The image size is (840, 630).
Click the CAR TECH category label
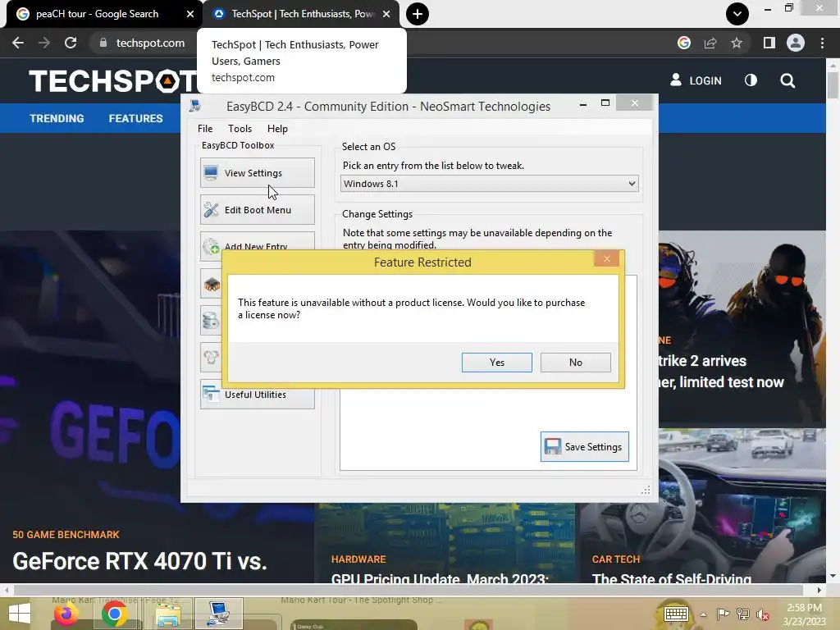[616, 559]
